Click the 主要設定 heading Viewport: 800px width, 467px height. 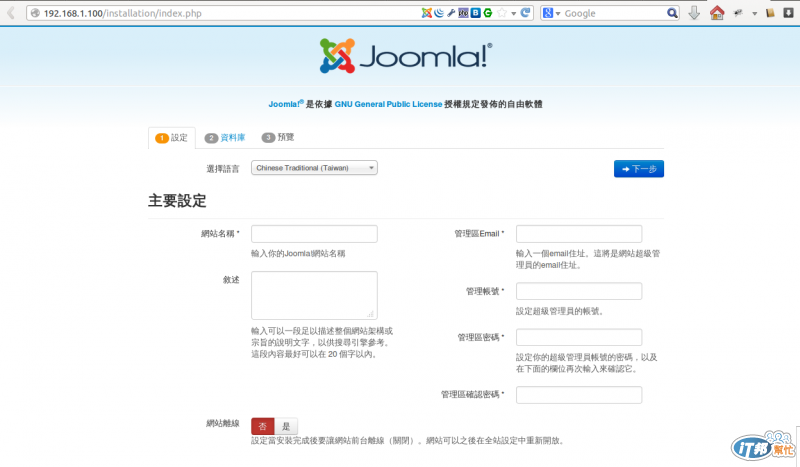tap(177, 201)
